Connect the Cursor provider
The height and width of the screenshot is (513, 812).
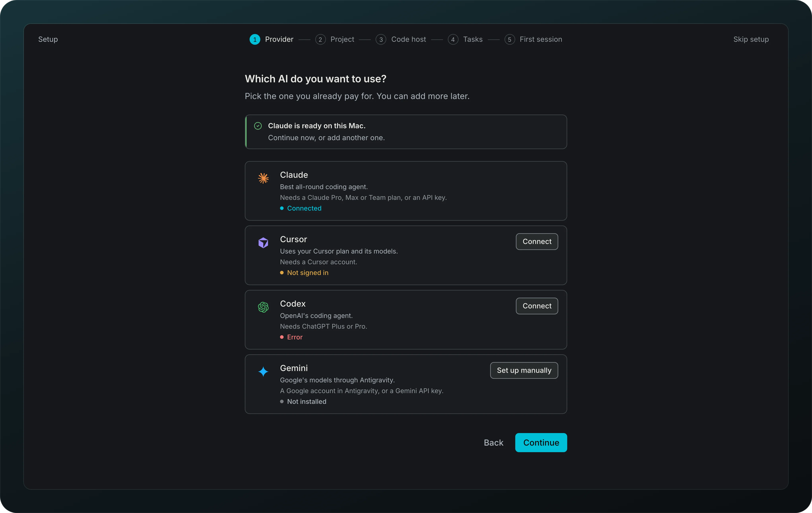537,242
